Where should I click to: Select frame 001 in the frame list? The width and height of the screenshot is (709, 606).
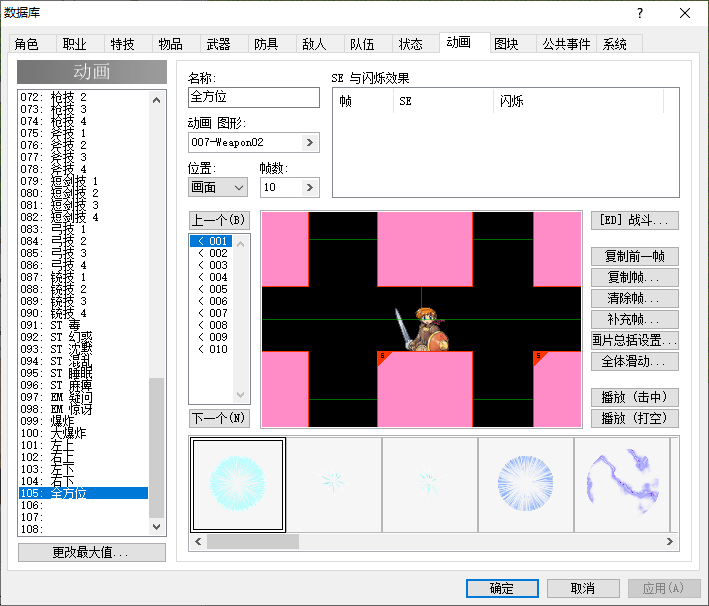coord(211,241)
